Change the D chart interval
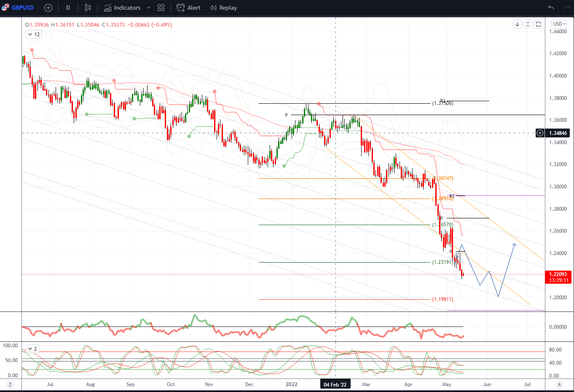 [x=68, y=8]
